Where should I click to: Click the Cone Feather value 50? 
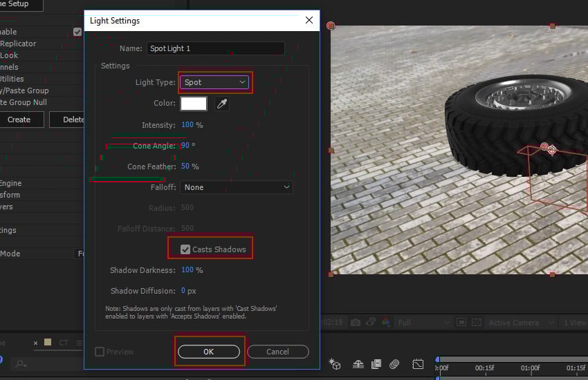185,166
